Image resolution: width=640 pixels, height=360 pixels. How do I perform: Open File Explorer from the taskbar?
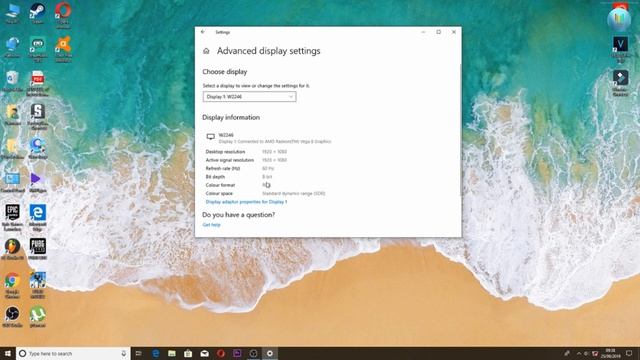(x=172, y=353)
